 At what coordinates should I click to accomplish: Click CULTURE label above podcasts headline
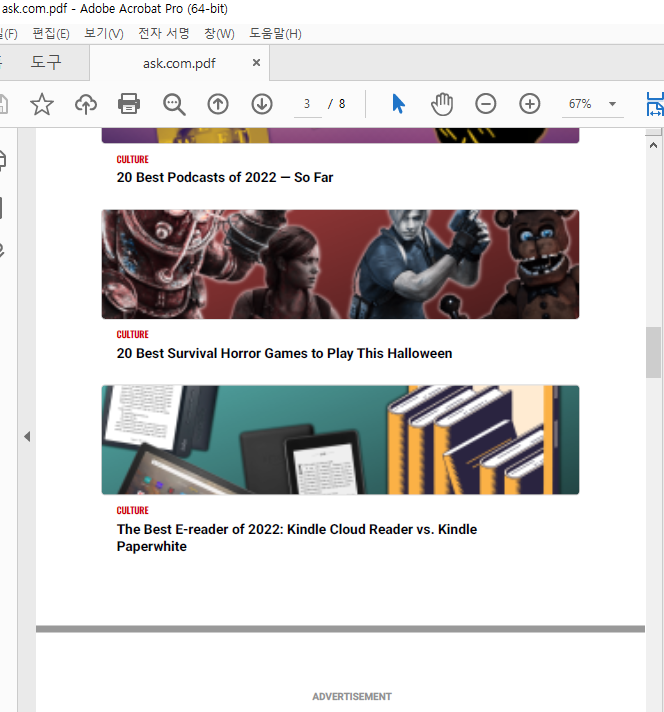(x=133, y=159)
